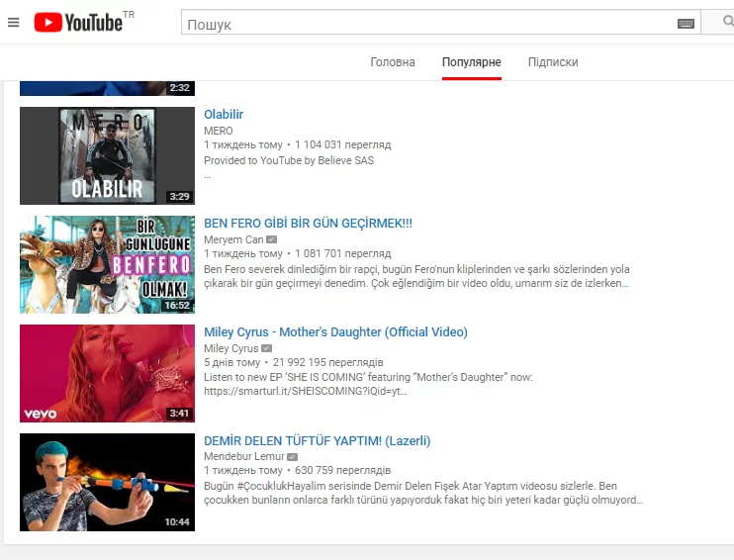Viewport: 734px width, 560px height.
Task: Click the Mendebur Lemur verified badge
Action: pyautogui.click(x=292, y=456)
